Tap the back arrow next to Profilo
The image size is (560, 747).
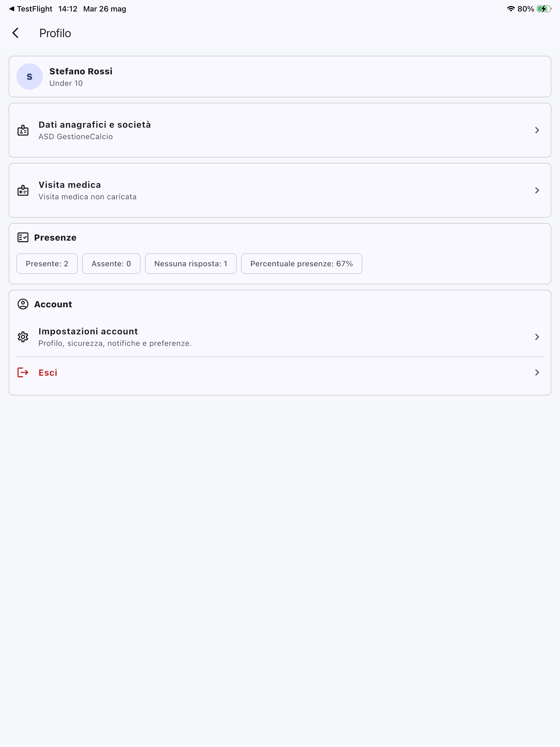pyautogui.click(x=16, y=33)
